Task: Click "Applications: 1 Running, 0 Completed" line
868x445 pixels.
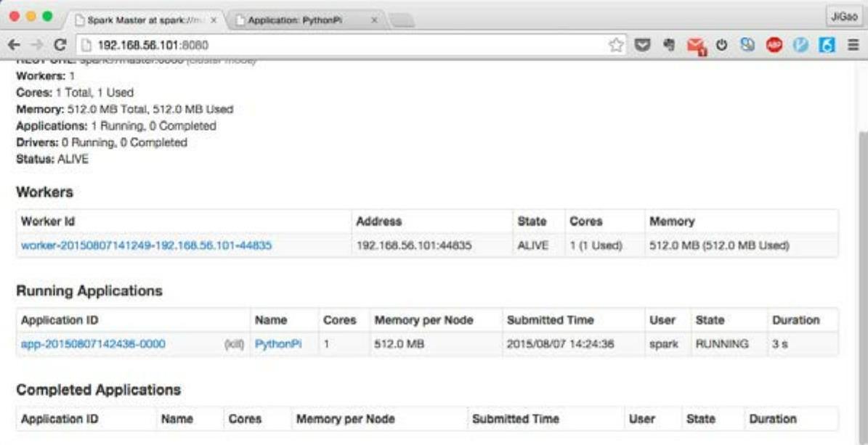Action: 116,126
